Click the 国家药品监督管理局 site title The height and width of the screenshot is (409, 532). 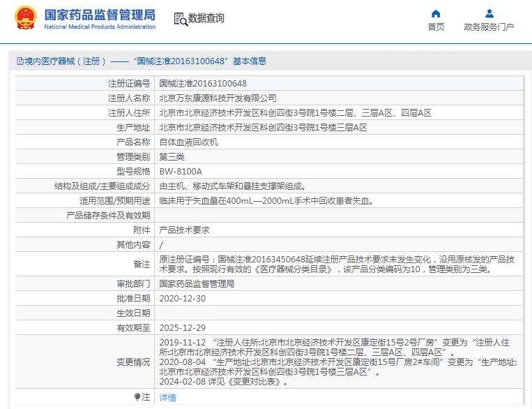coord(100,15)
